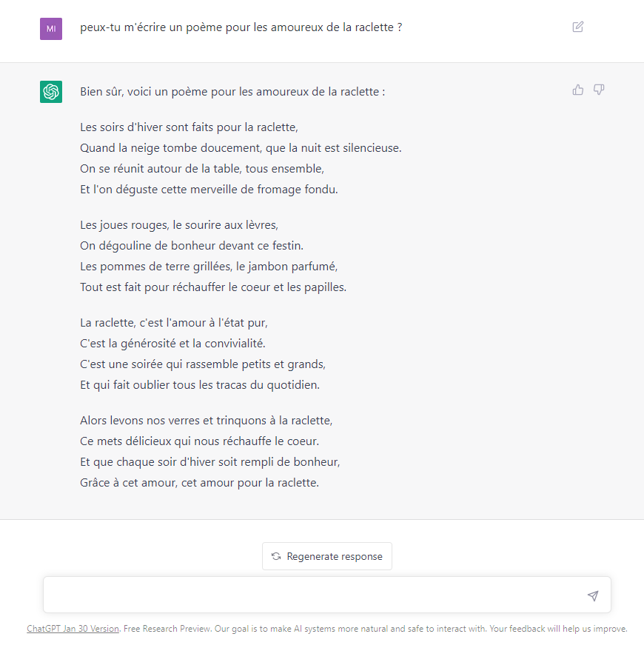Focus the empty message input field
644x648 pixels.
pos(311,595)
